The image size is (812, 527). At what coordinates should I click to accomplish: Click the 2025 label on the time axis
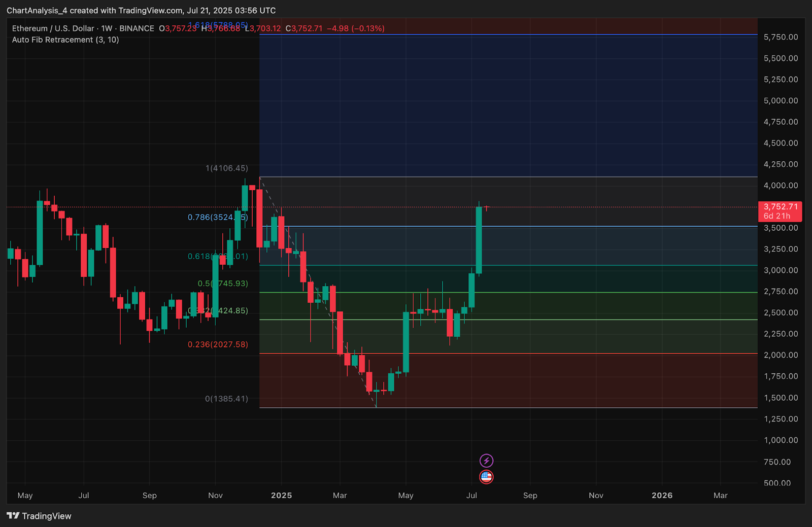click(281, 496)
